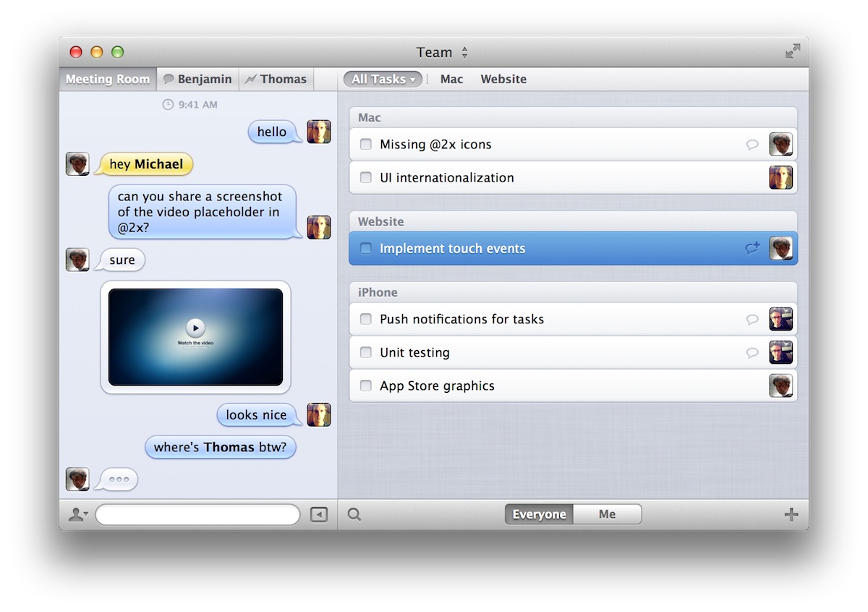The image size is (868, 612).
Task: Open comment bubble on Unit testing task
Action: tap(752, 353)
